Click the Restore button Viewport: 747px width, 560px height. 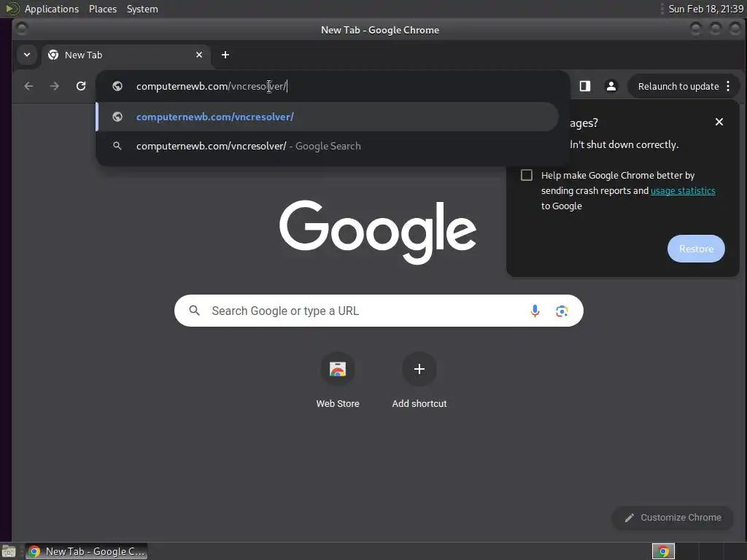696,249
